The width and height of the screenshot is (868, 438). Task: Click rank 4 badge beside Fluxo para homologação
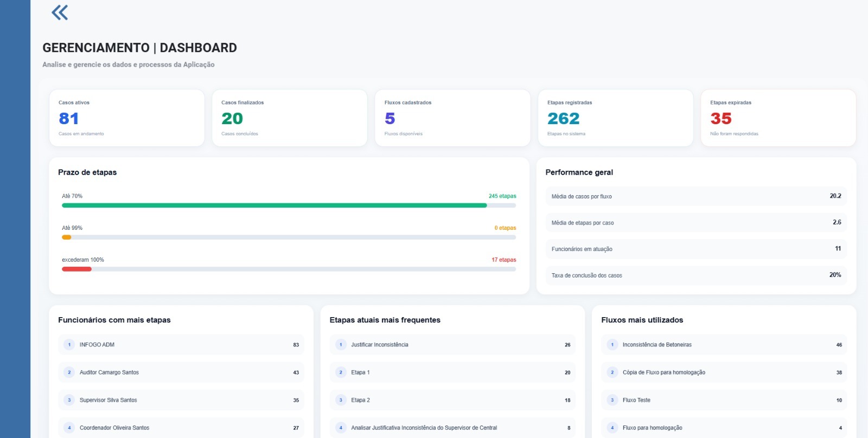[612, 428]
